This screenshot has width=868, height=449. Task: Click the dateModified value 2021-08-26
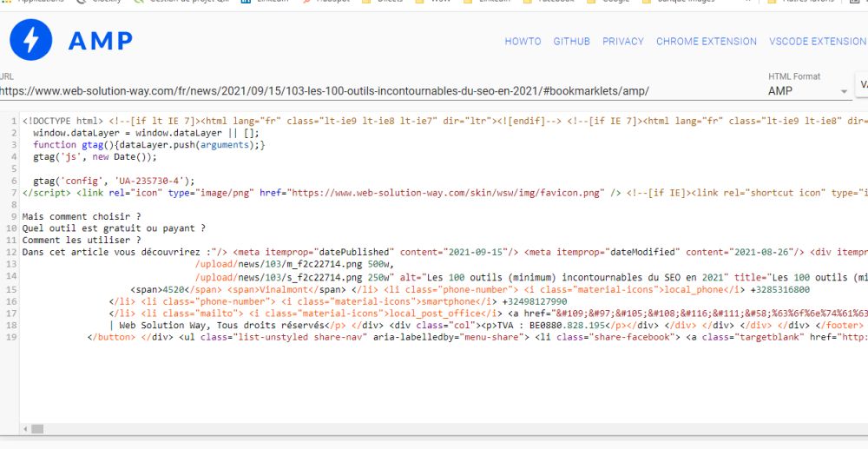tap(764, 252)
